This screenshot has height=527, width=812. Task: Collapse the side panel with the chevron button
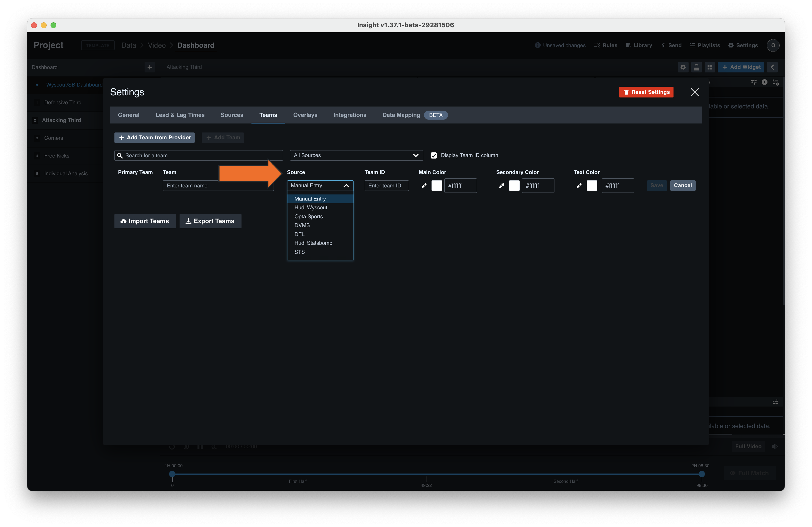[772, 67]
